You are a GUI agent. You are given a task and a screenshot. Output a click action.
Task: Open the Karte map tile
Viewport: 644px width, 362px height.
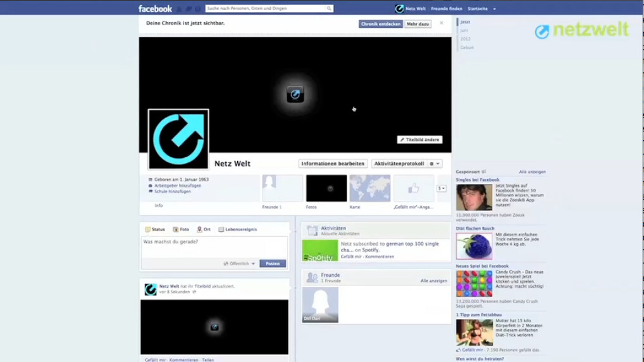click(369, 188)
